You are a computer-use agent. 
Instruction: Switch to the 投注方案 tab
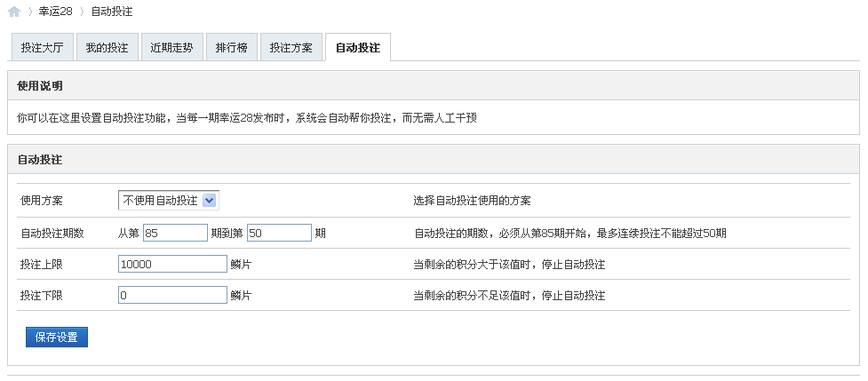pyautogui.click(x=291, y=48)
